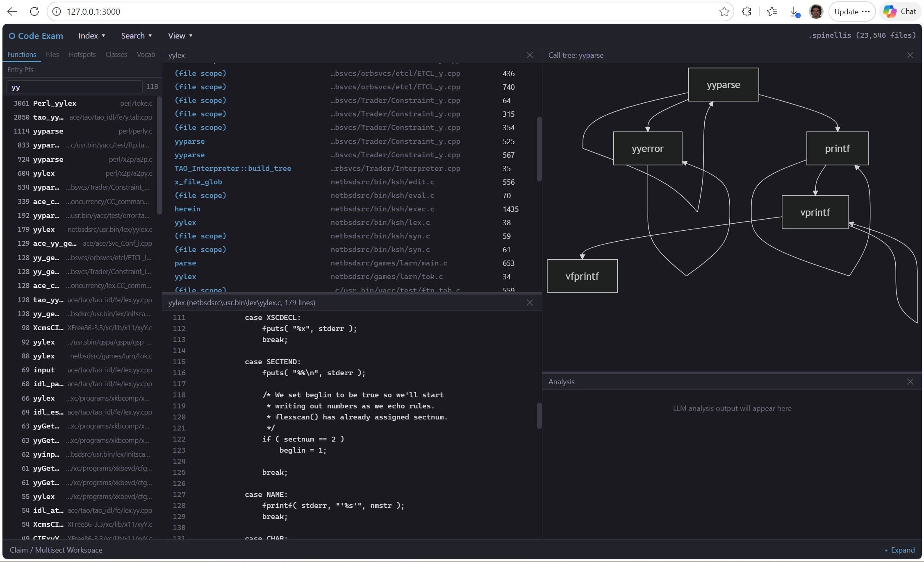Open the Index dropdown menu

point(92,36)
